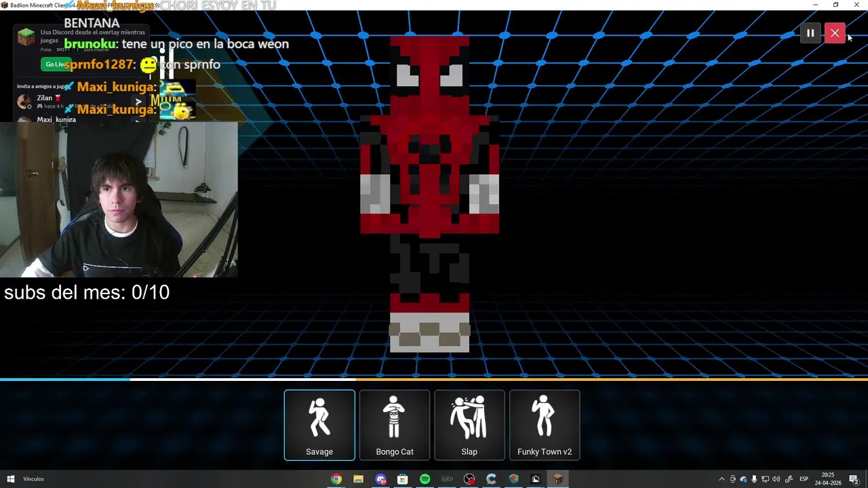Open the volume control tray icon
868x488 pixels.
(776, 479)
